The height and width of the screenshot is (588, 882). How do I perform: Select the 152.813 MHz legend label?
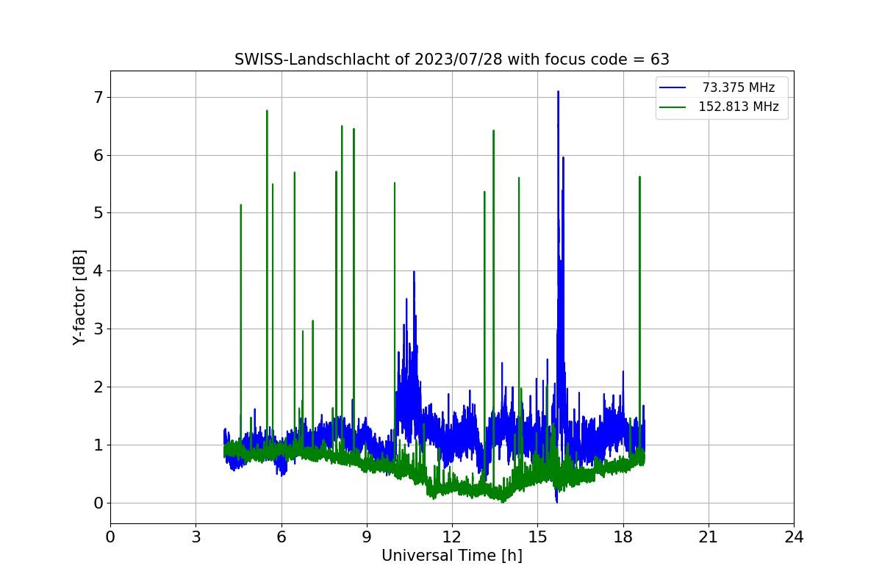click(739, 107)
